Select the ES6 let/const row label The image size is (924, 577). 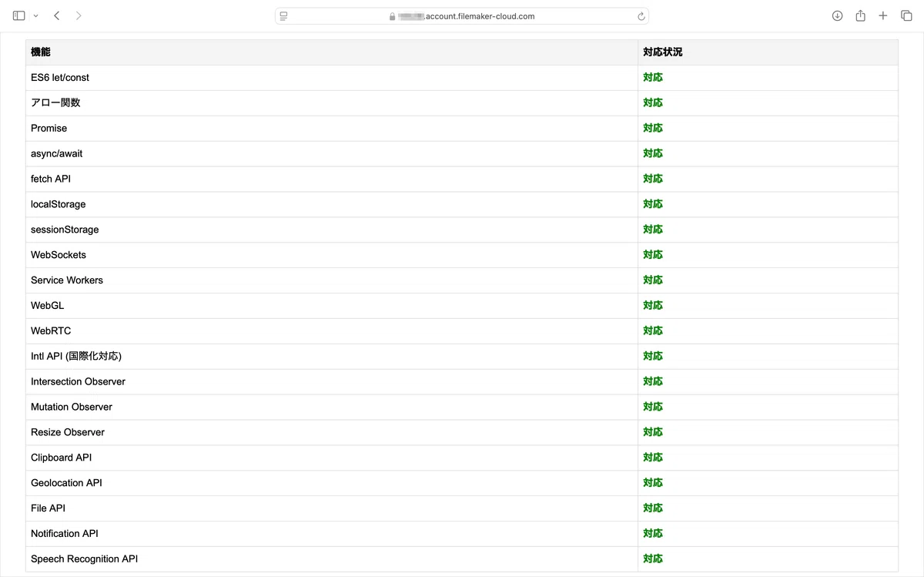(x=60, y=78)
